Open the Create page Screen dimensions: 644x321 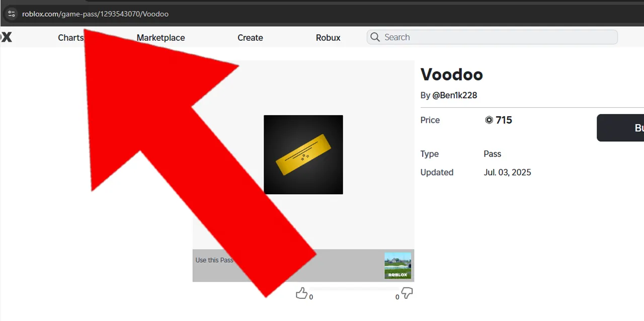(x=250, y=38)
